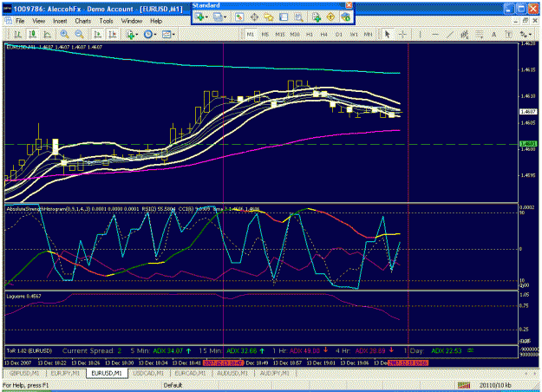Screen dimensions: 542x392
Task: Click the Default profile status text
Action: tap(173, 385)
